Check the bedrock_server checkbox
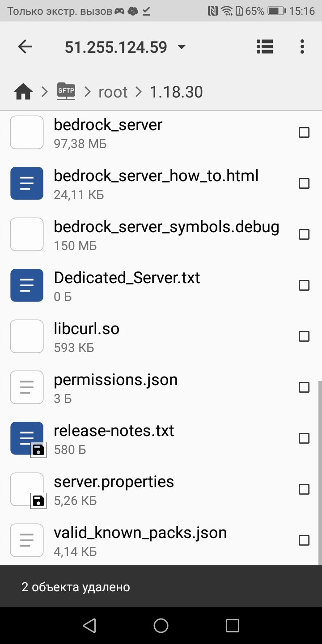Screen dimensions: 322x644 (x=304, y=132)
